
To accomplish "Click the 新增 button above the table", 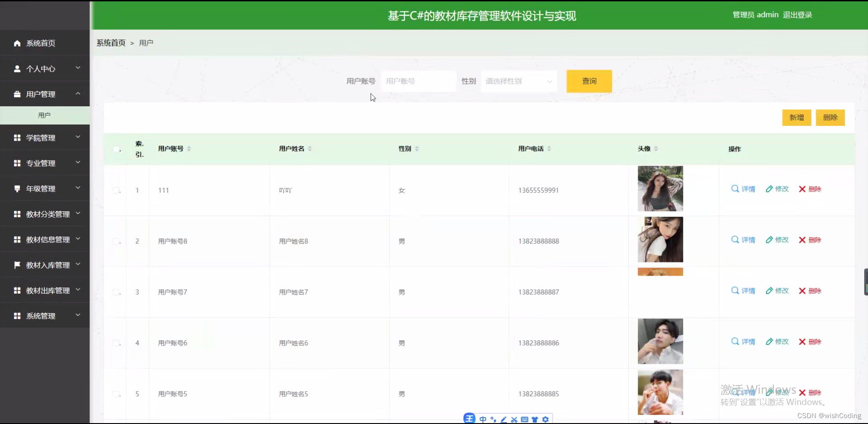I will click(x=796, y=118).
